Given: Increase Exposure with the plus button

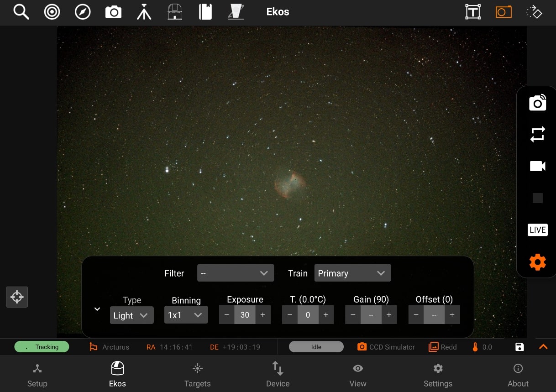Looking at the screenshot, I should coord(262,315).
